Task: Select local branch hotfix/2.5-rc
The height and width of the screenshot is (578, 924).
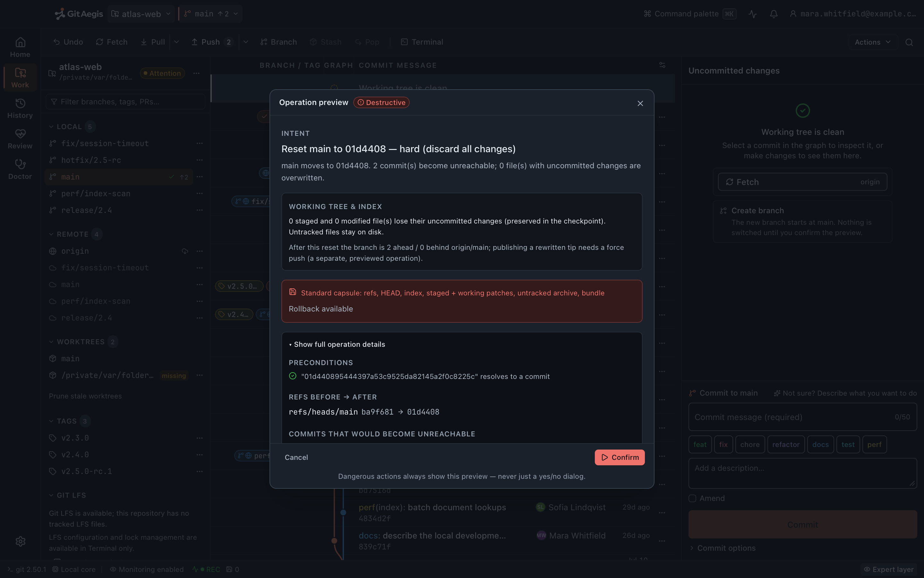Action: coord(91,160)
